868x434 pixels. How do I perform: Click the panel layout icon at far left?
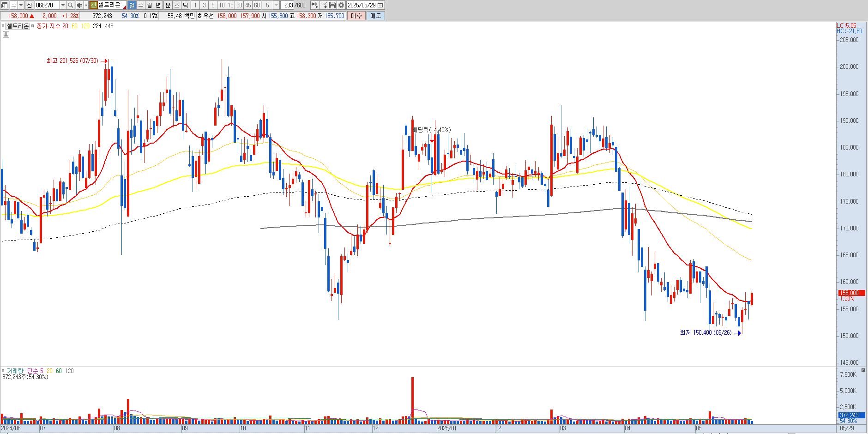[4, 5]
